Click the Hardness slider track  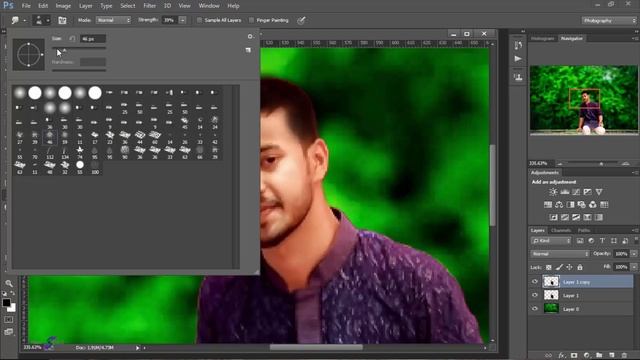click(x=79, y=70)
